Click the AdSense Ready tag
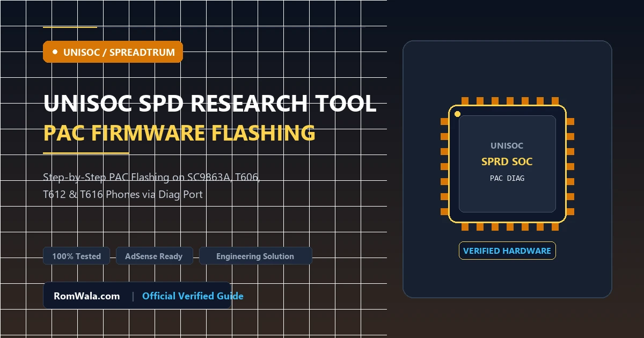This screenshot has width=644, height=338. tap(154, 256)
